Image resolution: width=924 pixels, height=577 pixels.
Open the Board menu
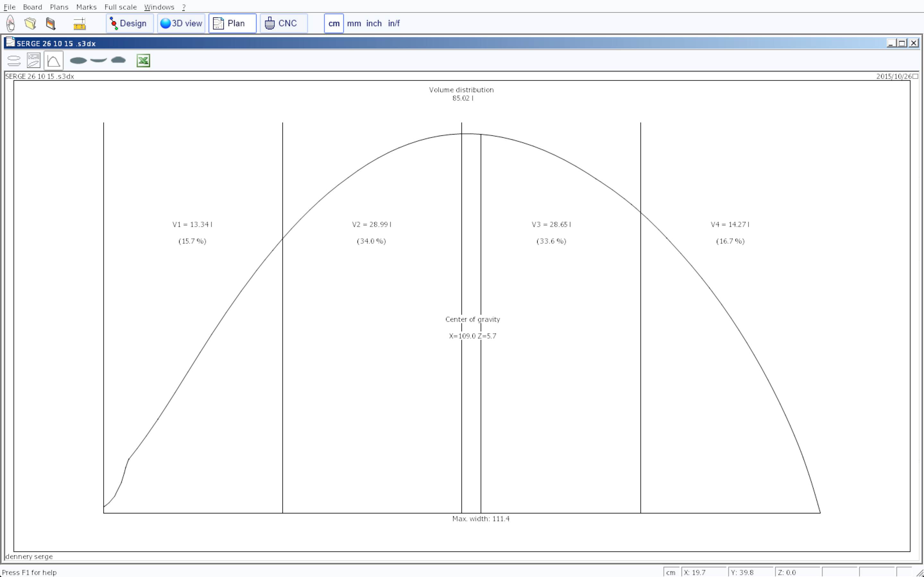[32, 7]
